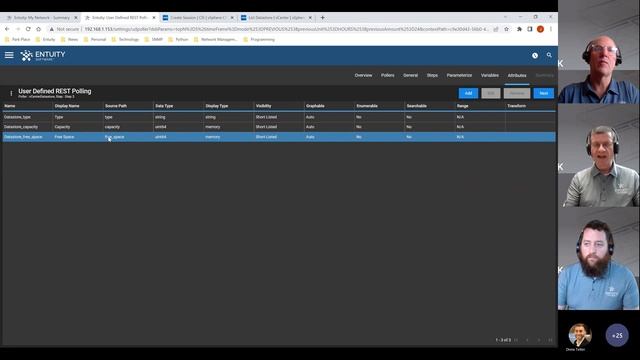The image size is (640, 360).
Task: Sort by the Display Type column header
Action: (217, 106)
